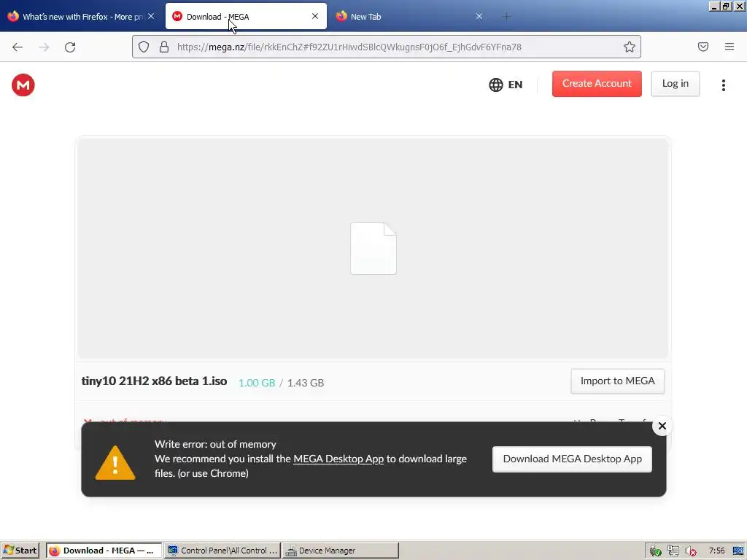This screenshot has width=747, height=560.
Task: Open the shield tracking protection icon
Action: [144, 47]
